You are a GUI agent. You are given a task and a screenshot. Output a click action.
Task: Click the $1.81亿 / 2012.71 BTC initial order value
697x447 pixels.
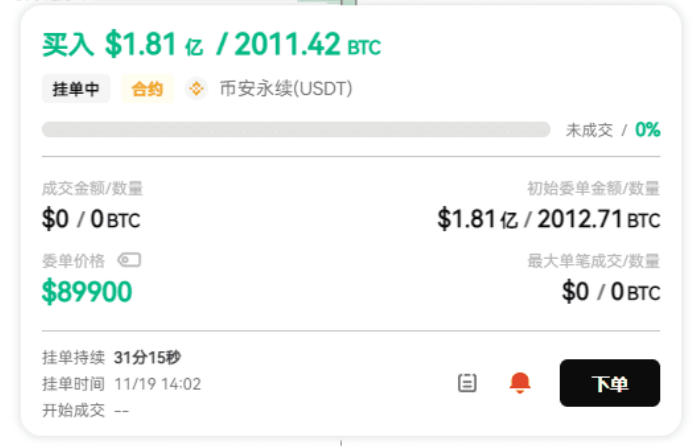(548, 219)
